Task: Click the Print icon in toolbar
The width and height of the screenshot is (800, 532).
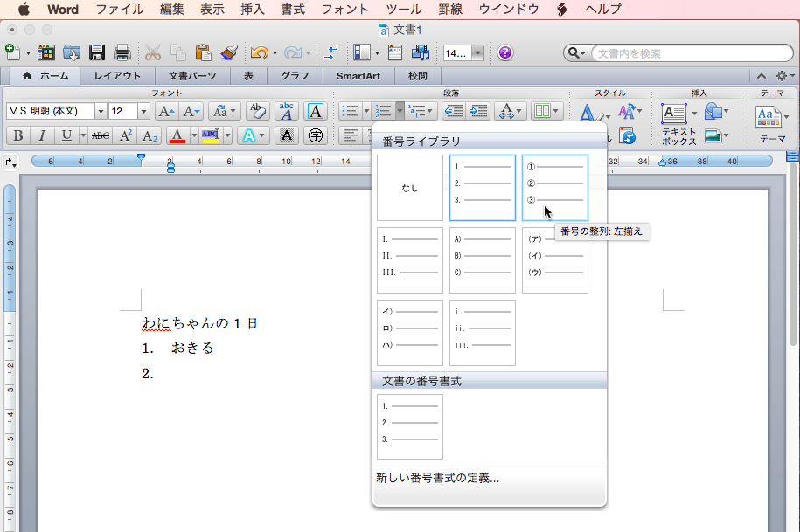Action: coord(122,52)
